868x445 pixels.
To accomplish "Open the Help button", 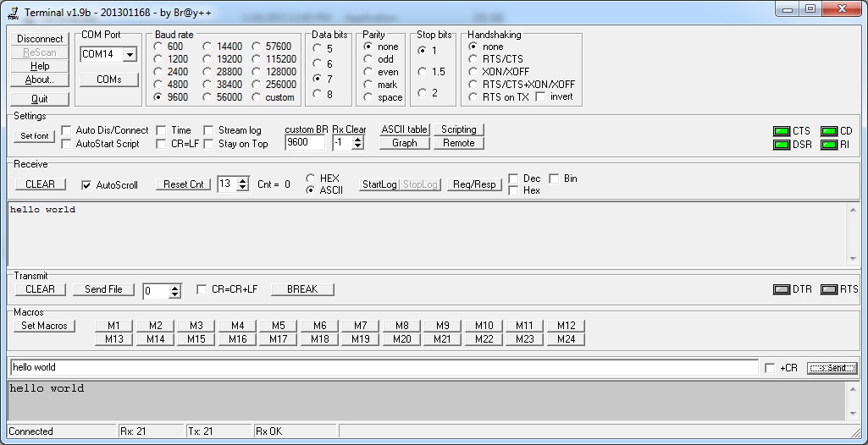I will (x=40, y=66).
